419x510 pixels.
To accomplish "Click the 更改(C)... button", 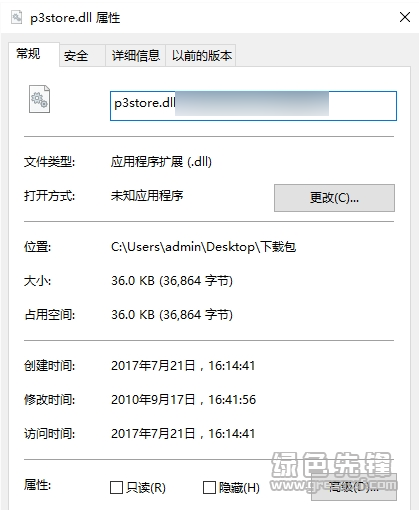I will pyautogui.click(x=334, y=198).
